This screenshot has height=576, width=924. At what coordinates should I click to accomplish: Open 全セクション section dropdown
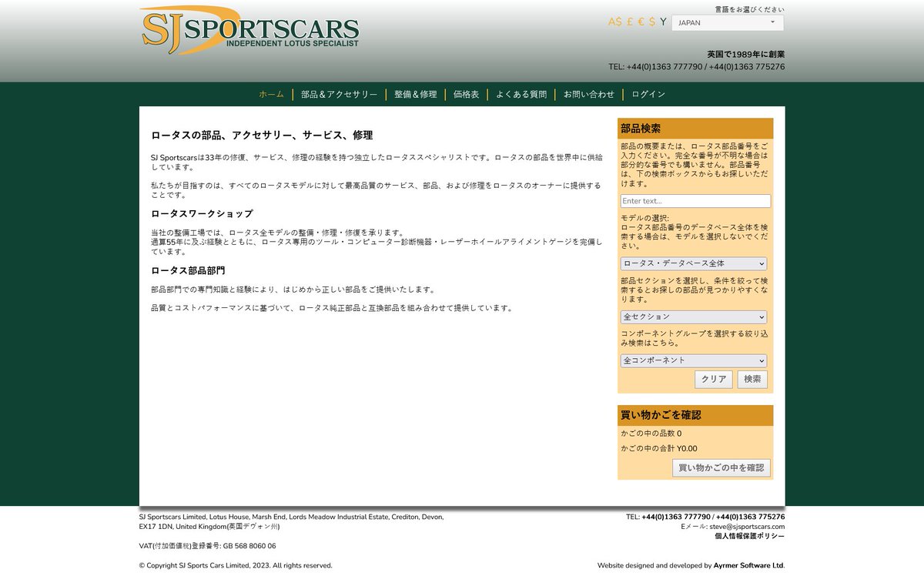[x=694, y=316]
